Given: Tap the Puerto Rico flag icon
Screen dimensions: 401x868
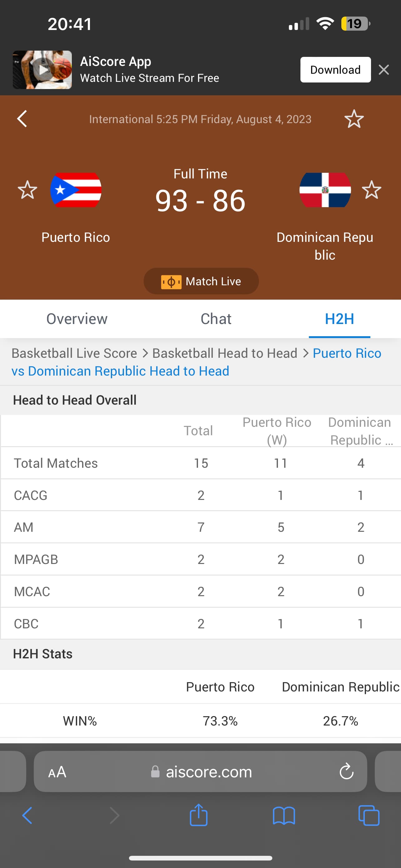Looking at the screenshot, I should (x=76, y=190).
